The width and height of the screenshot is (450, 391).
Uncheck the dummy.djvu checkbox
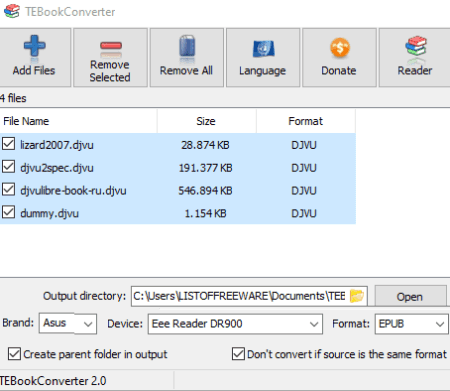point(8,212)
